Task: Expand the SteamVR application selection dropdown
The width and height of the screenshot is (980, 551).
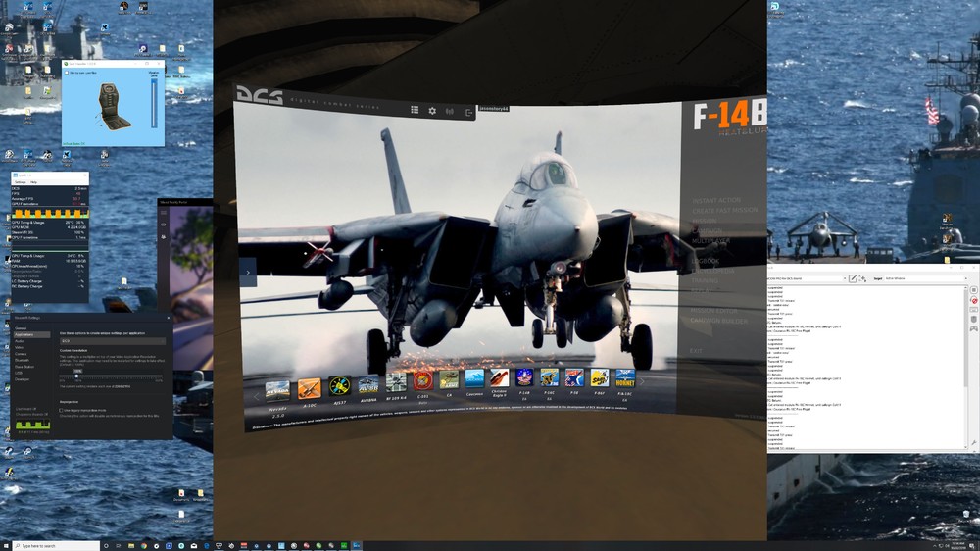Action: pos(113,341)
